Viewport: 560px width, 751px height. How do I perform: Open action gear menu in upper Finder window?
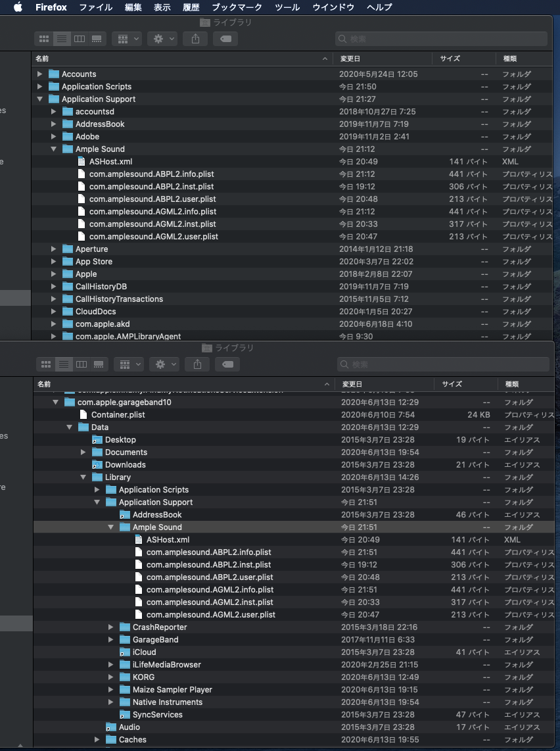(x=162, y=39)
